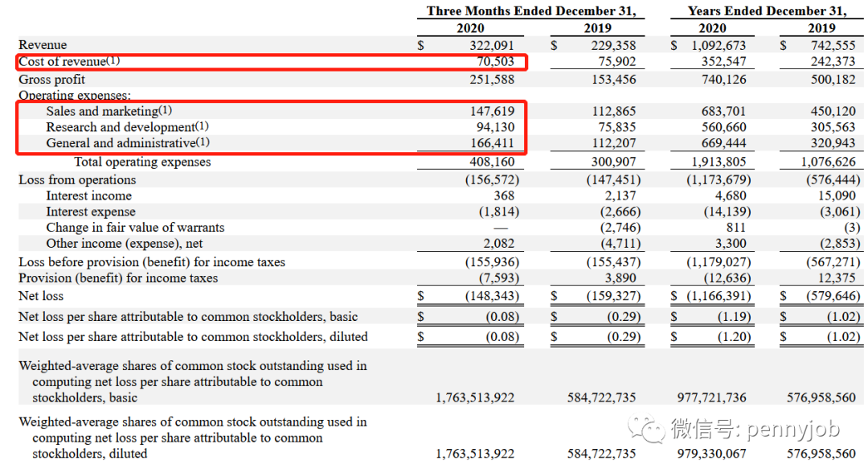The width and height of the screenshot is (868, 469).
Task: Click cost of revenue value 75,902
Action: point(616,61)
